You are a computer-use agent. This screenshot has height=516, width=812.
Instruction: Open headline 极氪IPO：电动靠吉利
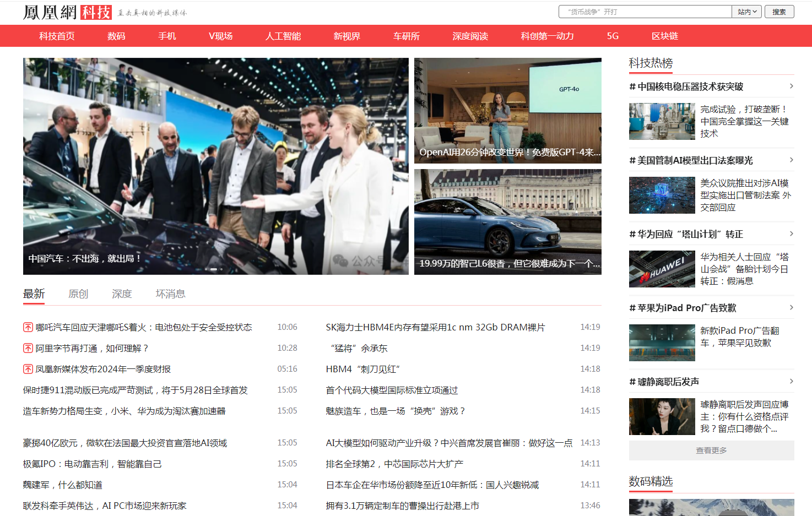[93, 464]
